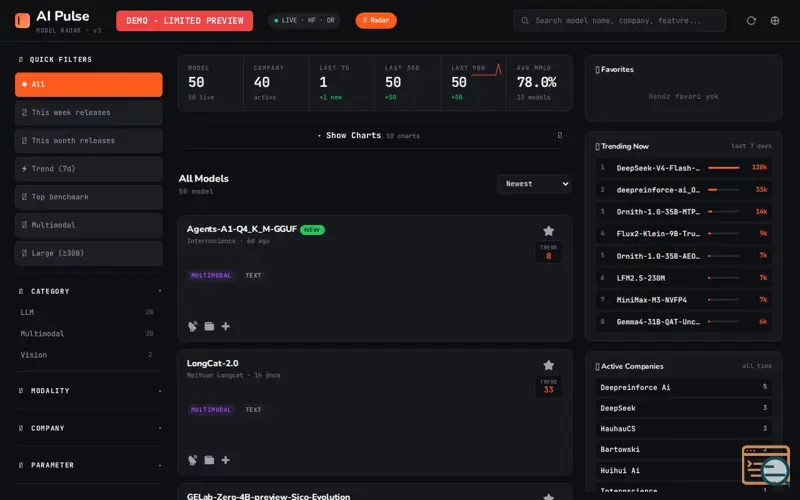Open the Newest sort dropdown
Screen dimensions: 800x500
[x=534, y=184]
